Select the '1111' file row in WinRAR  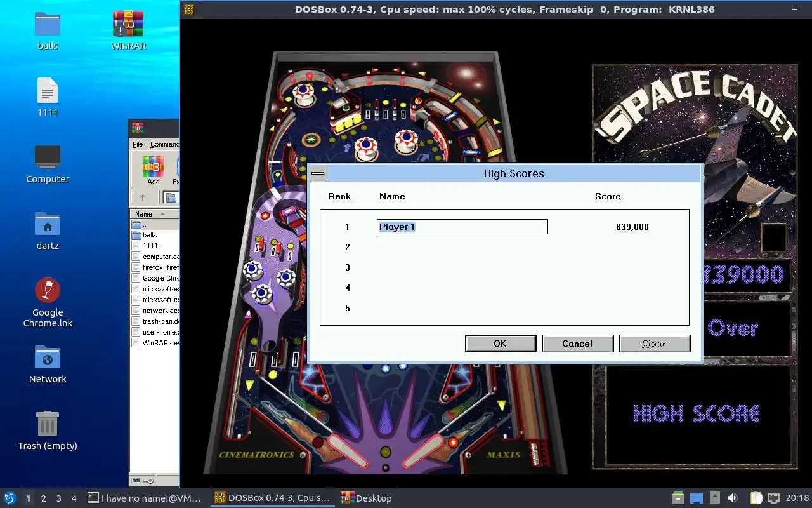pos(154,246)
